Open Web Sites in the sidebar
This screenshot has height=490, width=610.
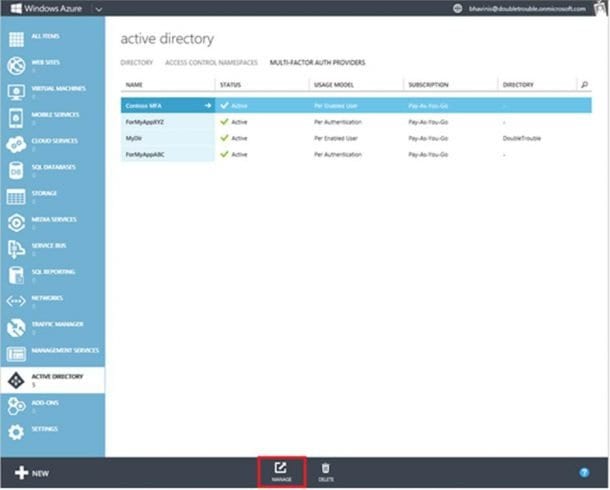tap(17, 67)
